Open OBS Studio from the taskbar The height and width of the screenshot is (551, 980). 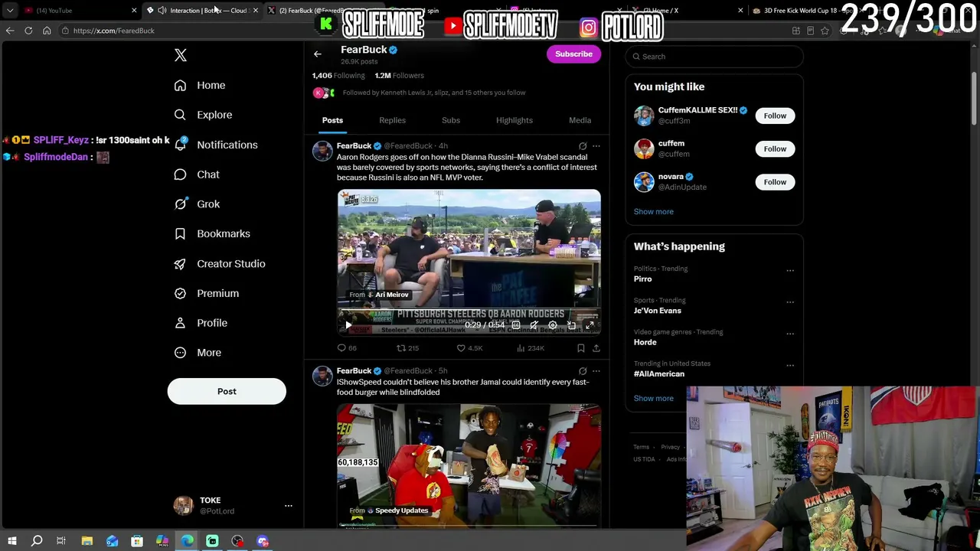pos(237,541)
